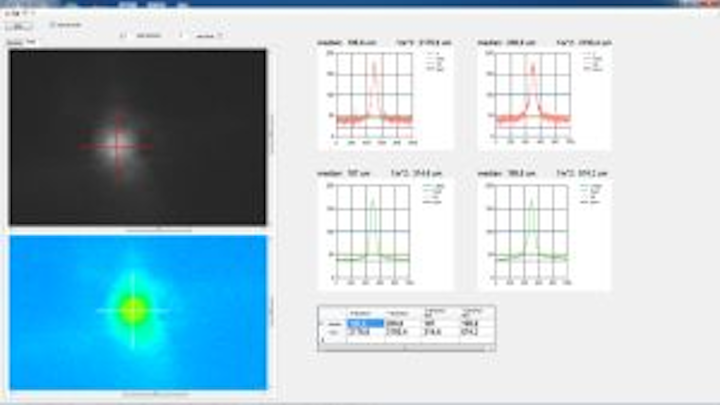Viewport: 720px width, 405px height.
Task: Click the 314.6 cell in the results table
Action: click(441, 332)
